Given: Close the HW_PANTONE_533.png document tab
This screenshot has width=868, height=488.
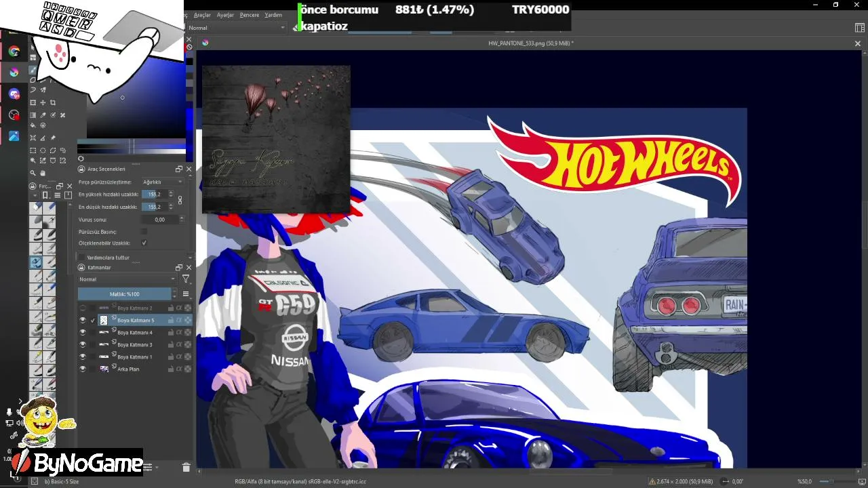Looking at the screenshot, I should coord(858,43).
